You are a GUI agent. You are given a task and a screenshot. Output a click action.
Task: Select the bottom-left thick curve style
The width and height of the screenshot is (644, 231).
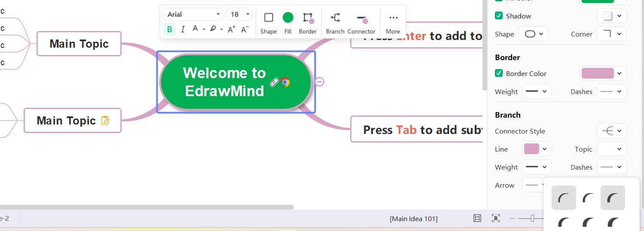click(x=564, y=222)
